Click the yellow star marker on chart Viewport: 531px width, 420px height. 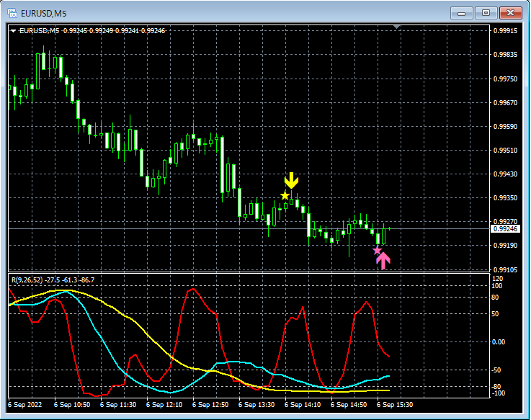tap(285, 195)
